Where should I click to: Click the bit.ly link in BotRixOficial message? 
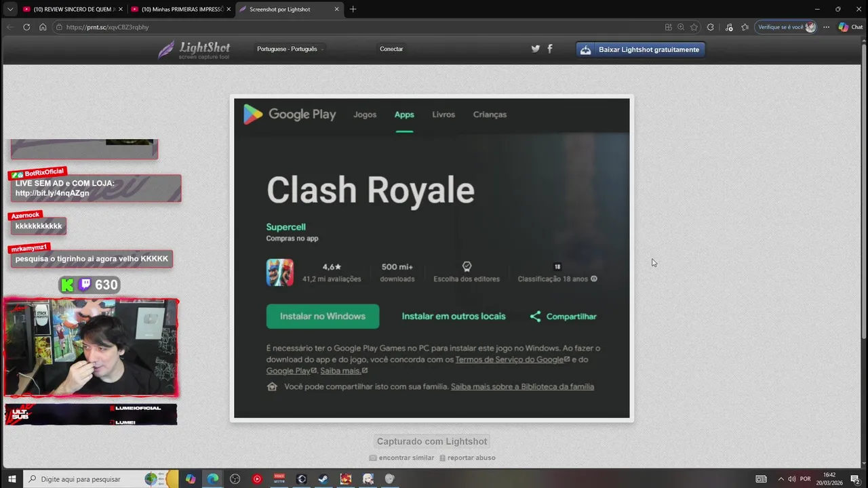coord(52,193)
